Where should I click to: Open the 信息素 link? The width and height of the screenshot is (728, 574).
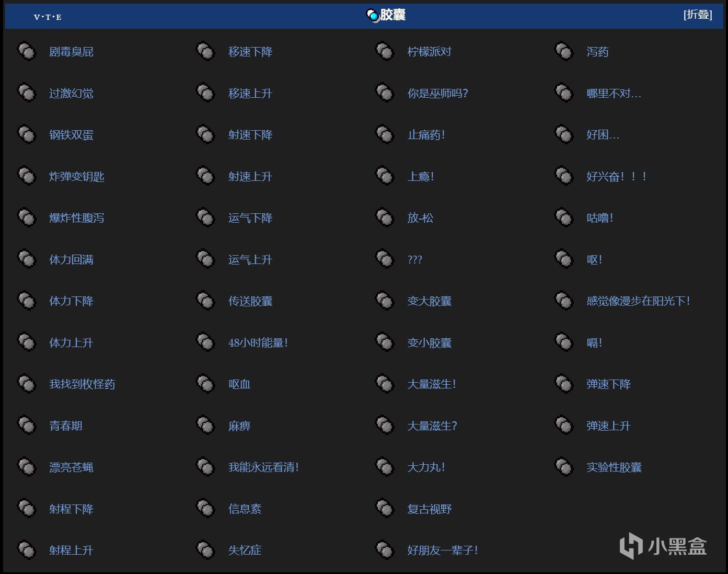[245, 509]
